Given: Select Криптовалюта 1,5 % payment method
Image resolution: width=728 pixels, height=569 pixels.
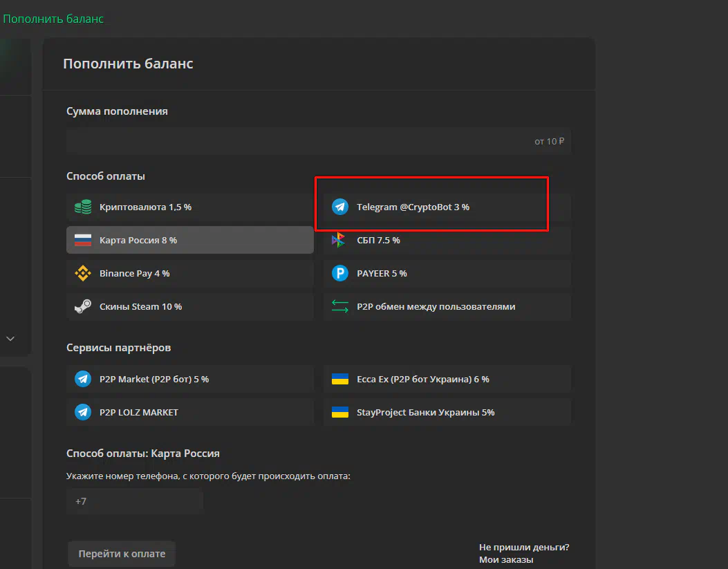Looking at the screenshot, I should (x=190, y=207).
